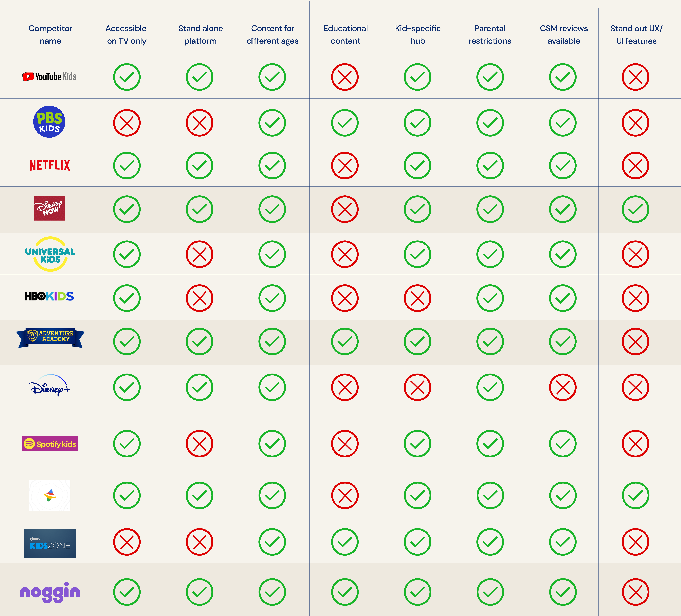Select the HBO Kids logo
The width and height of the screenshot is (681, 616).
click(49, 296)
